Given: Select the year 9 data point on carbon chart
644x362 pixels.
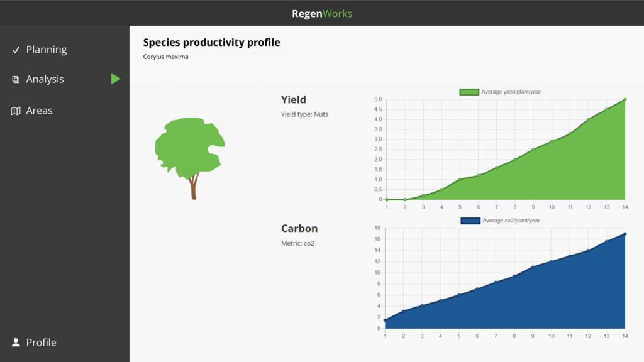Looking at the screenshot, I should 533,267.
